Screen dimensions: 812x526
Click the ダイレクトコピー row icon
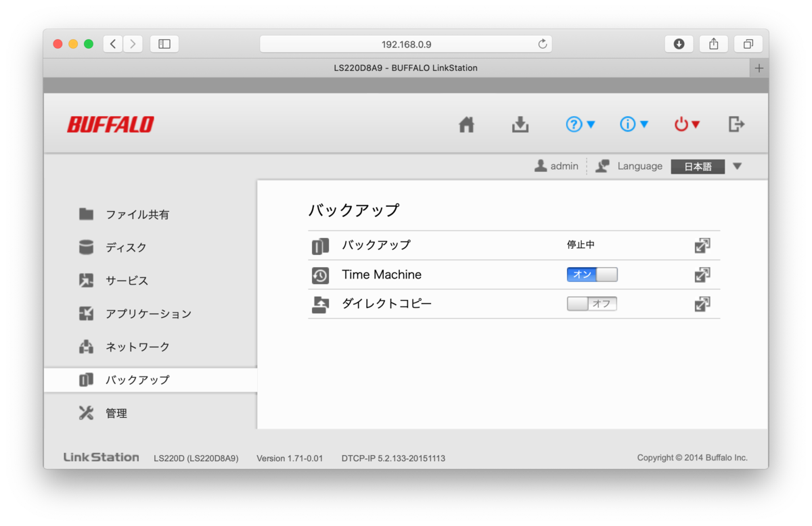[x=320, y=305]
